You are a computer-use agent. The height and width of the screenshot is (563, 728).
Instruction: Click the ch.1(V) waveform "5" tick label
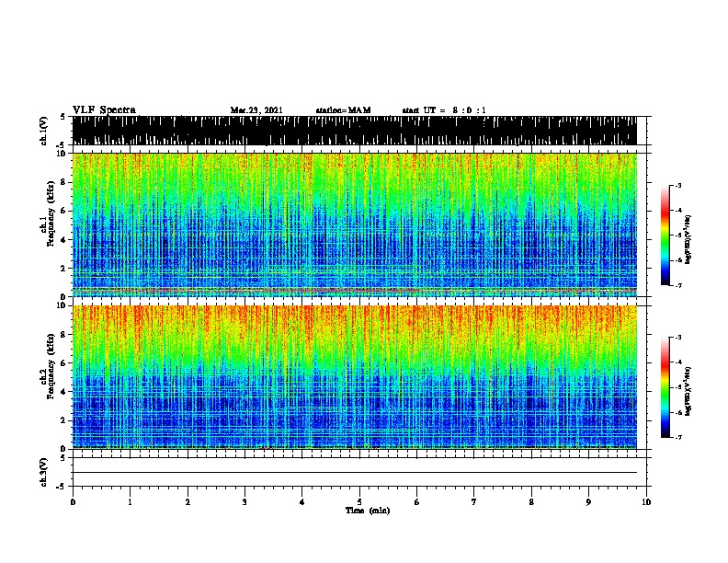[x=63, y=117]
